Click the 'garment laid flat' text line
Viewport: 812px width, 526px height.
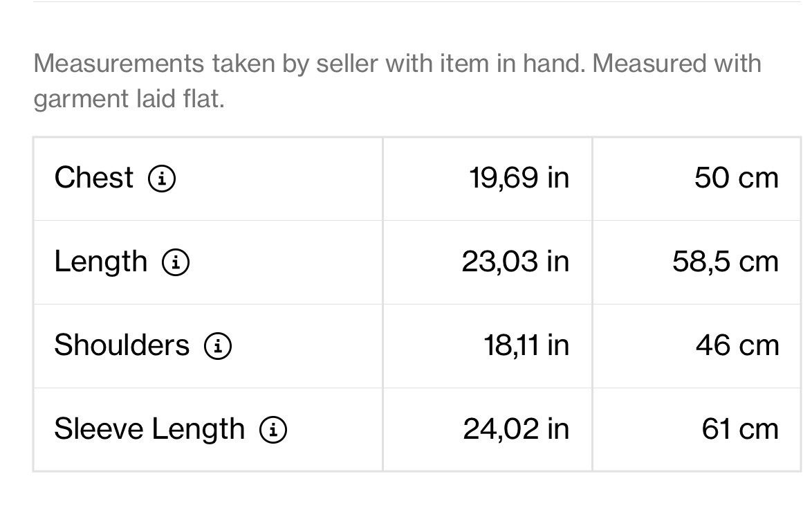tap(129, 98)
